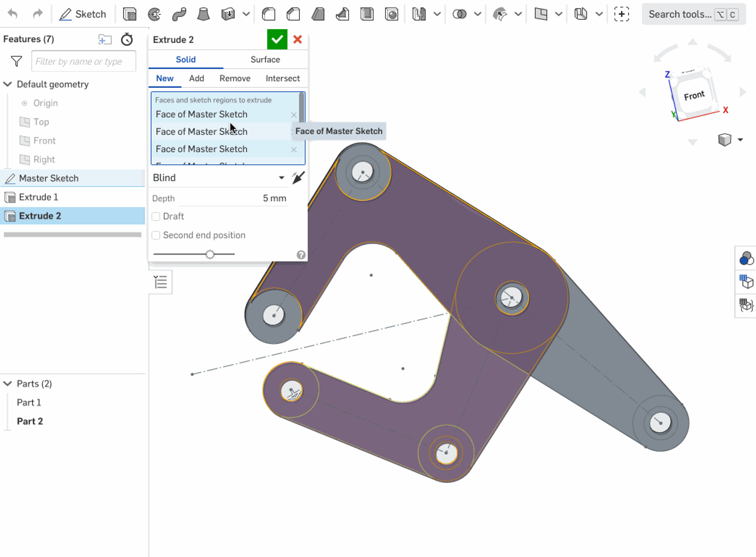Click the Chamfer tool icon

click(x=293, y=14)
